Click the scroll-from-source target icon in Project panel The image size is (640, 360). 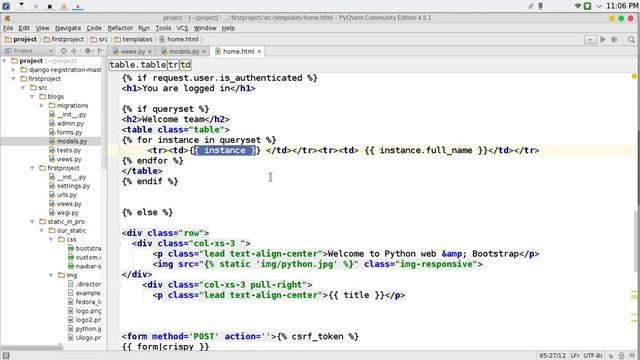64,51
